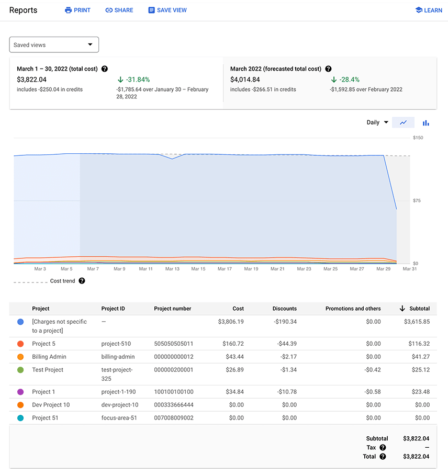The height and width of the screenshot is (476, 448).
Task: Select the Project 51 row name
Action: [x=45, y=418]
